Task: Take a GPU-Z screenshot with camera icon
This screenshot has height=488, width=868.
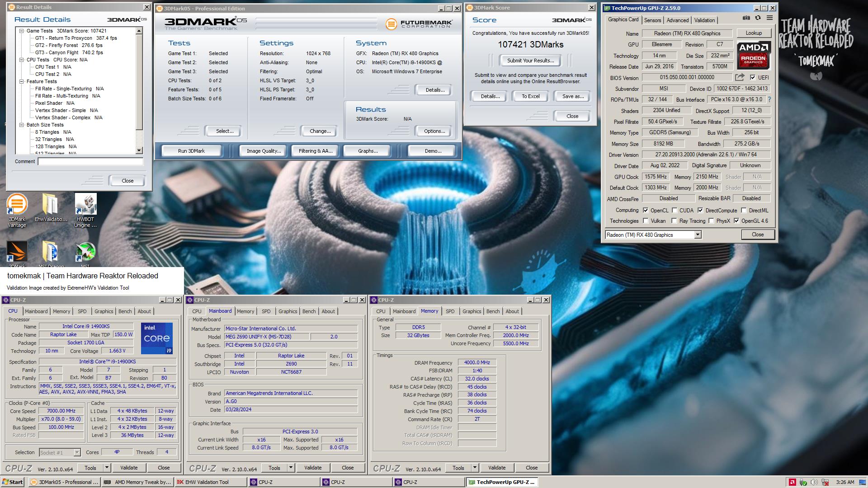Action: pyautogui.click(x=746, y=18)
